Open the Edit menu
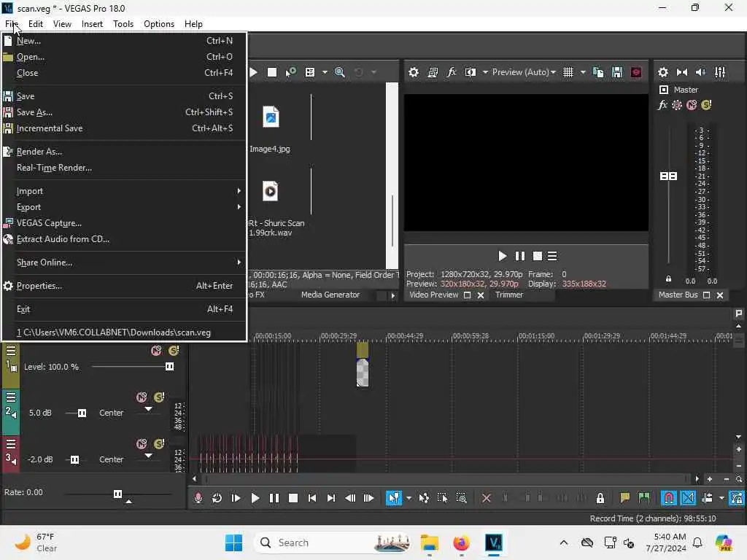 pos(36,24)
